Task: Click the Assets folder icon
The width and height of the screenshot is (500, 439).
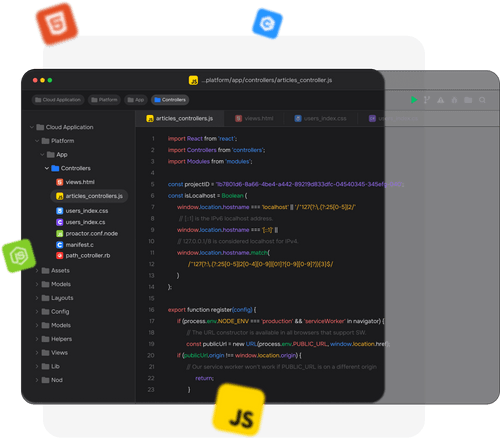Action: (x=46, y=270)
